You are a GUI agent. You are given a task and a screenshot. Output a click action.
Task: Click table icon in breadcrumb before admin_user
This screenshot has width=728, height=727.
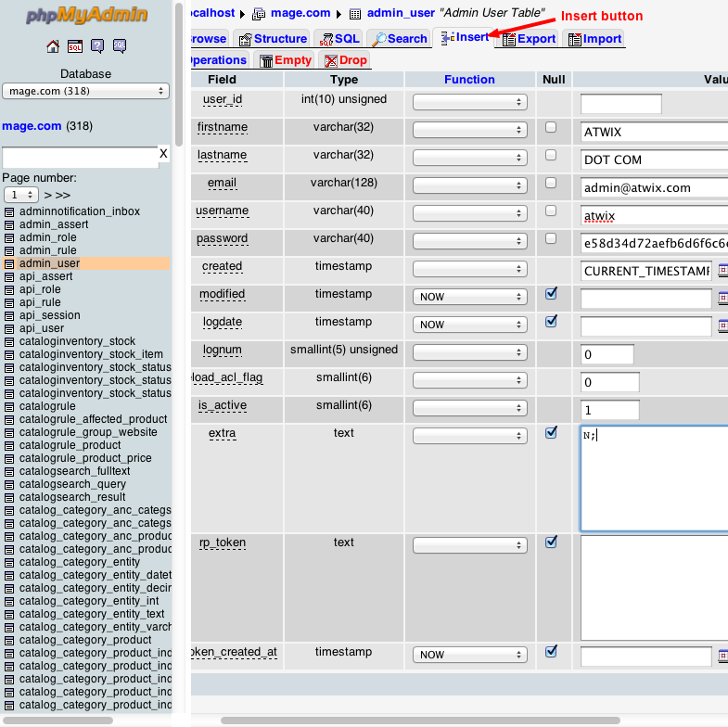(354, 14)
